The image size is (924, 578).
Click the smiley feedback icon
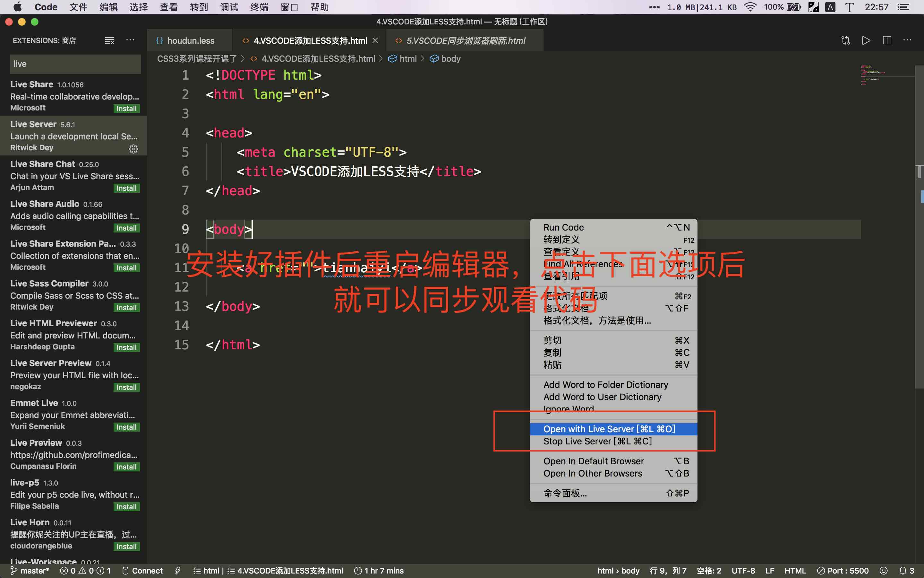tap(883, 571)
